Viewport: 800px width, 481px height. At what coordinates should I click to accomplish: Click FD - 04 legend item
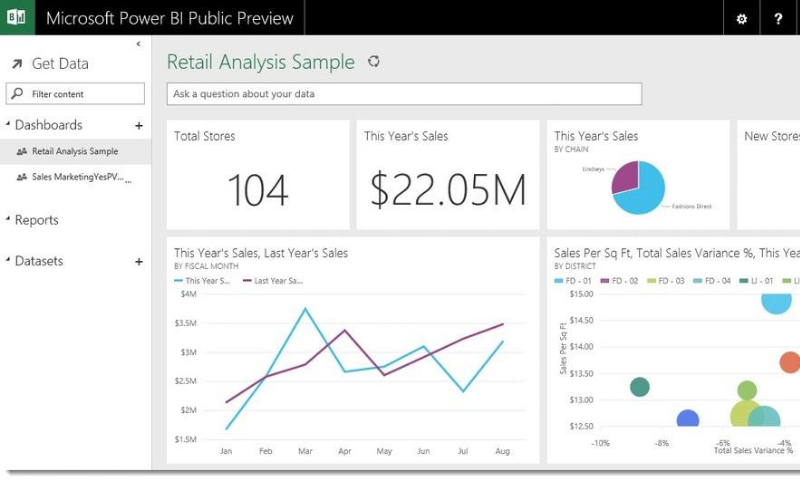712,281
